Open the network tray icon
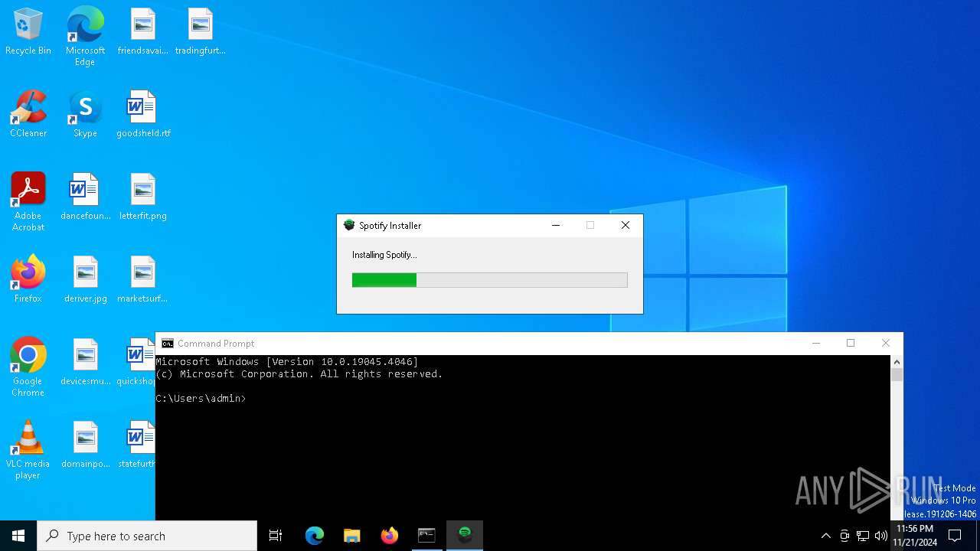The height and width of the screenshot is (551, 980). click(863, 536)
